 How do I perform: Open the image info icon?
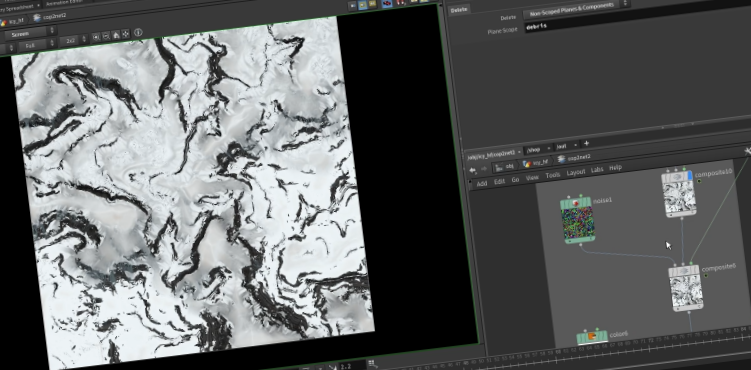(138, 33)
